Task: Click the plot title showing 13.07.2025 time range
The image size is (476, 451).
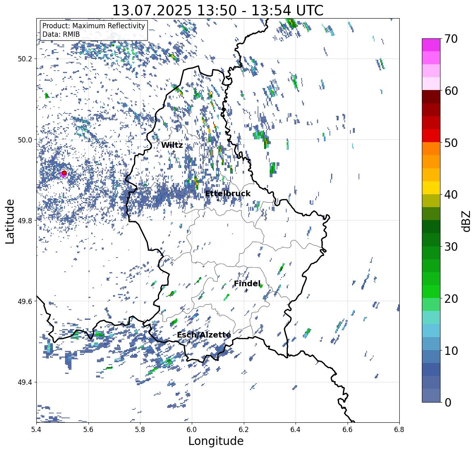Action: 218,10
